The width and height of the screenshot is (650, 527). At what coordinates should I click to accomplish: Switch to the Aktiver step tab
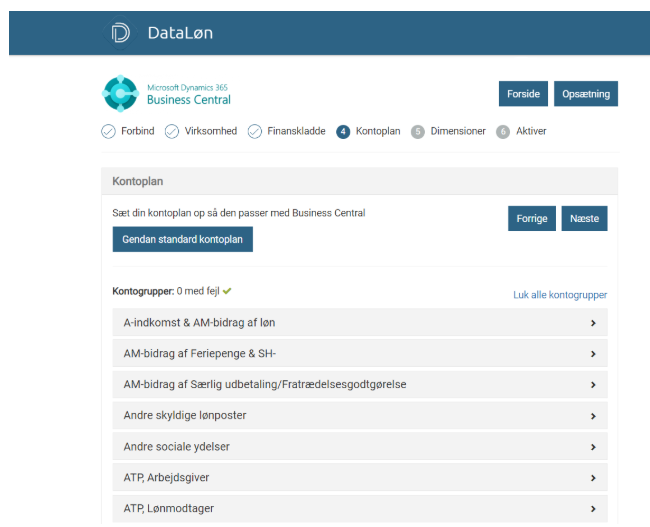(x=531, y=131)
